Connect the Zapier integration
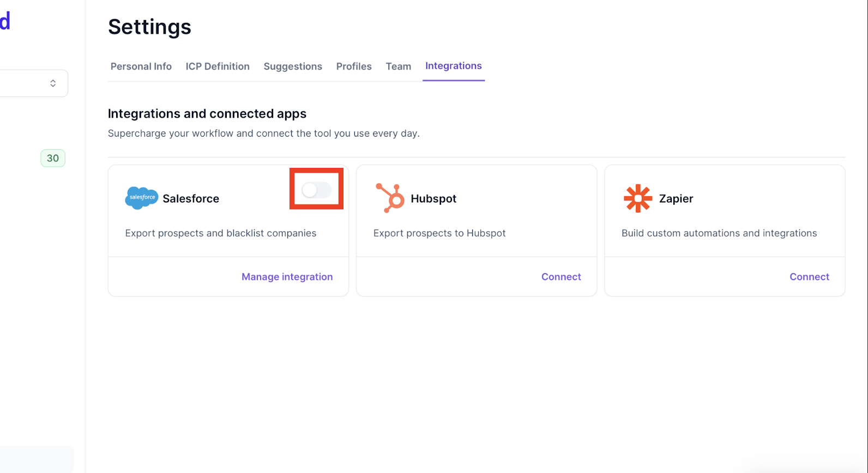Viewport: 868px width, 473px height. [x=809, y=277]
